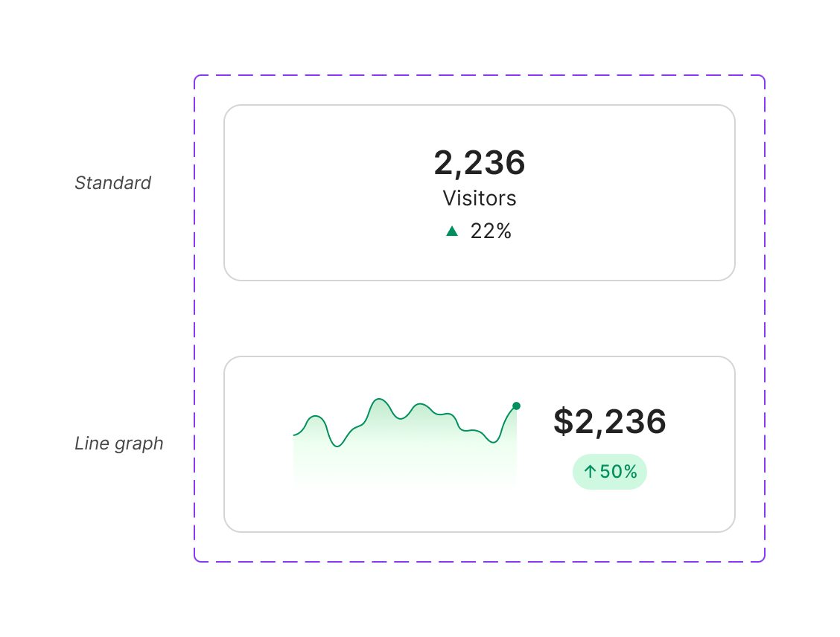
Task: Select the Line graph stat card
Action: pos(480,444)
